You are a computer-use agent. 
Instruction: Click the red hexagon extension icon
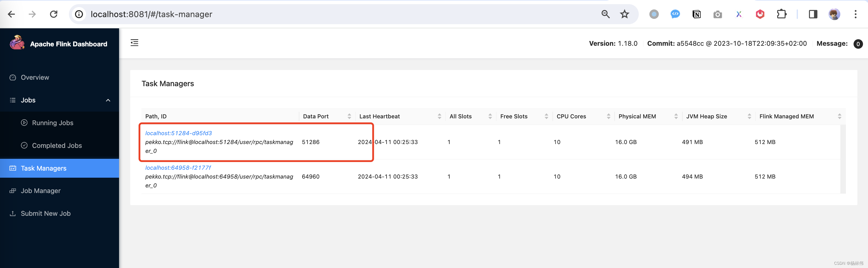[x=760, y=14]
